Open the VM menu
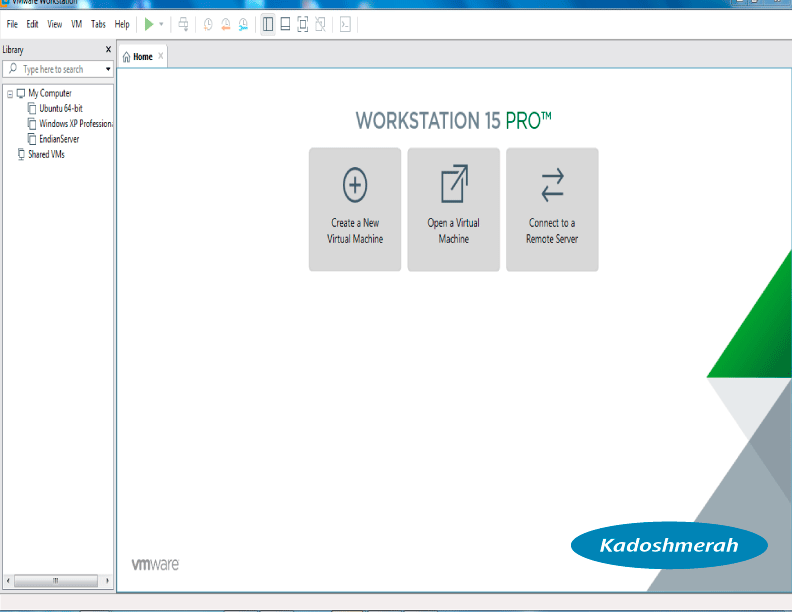The width and height of the screenshot is (792, 612). (76, 24)
